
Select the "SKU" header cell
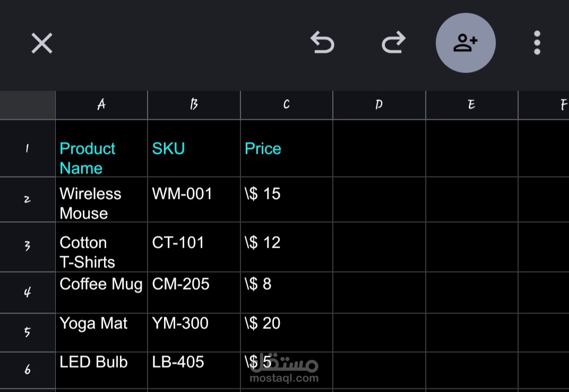point(194,149)
